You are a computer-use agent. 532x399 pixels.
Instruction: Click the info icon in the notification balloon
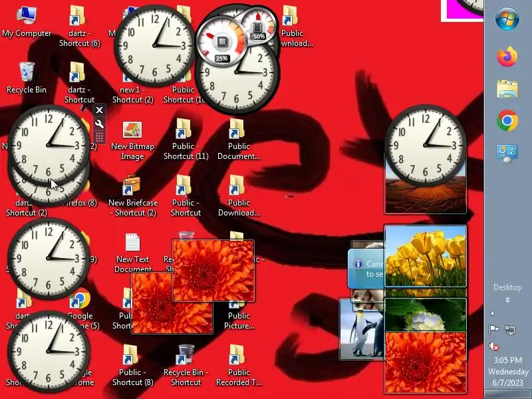(358, 263)
